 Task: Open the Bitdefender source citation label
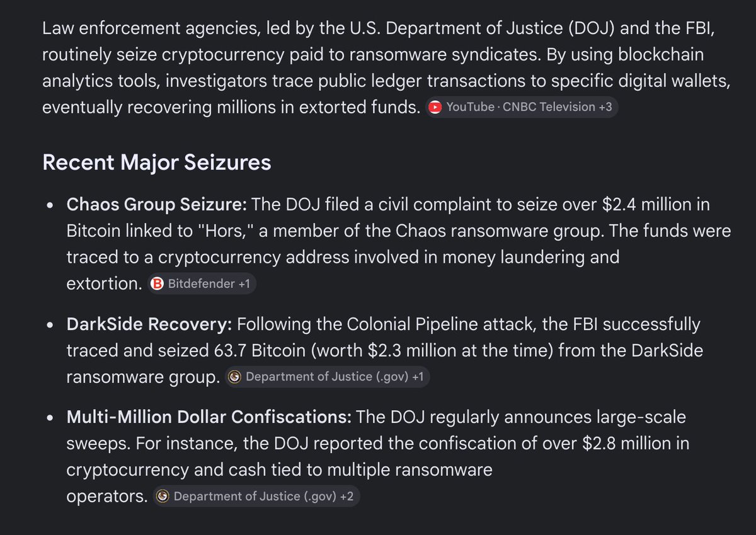[x=201, y=284]
